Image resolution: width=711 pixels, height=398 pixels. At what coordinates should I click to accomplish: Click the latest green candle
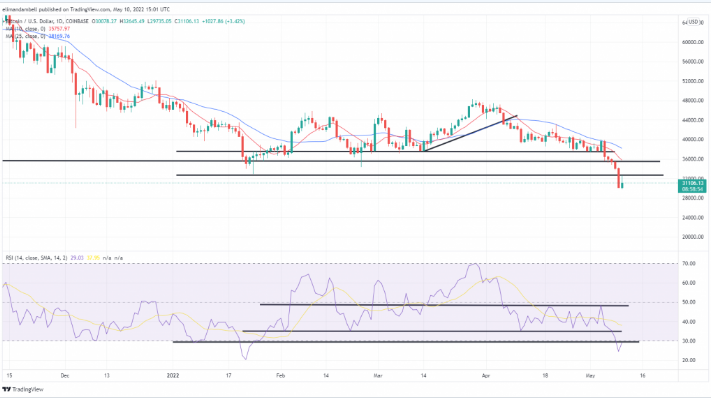(x=623, y=184)
